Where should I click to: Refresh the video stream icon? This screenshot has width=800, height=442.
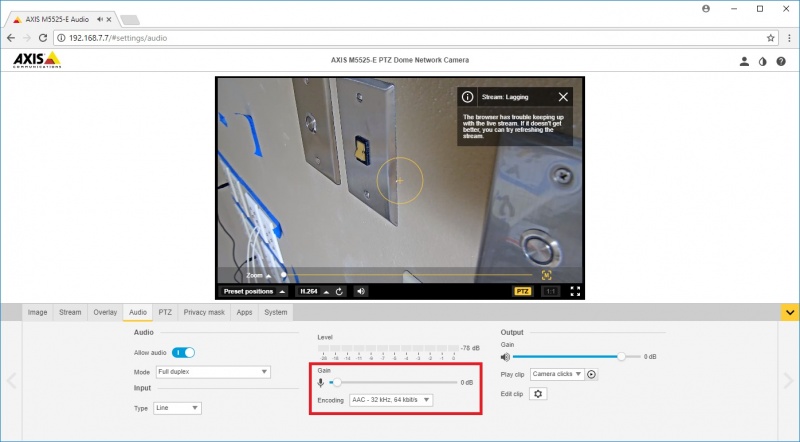point(340,291)
